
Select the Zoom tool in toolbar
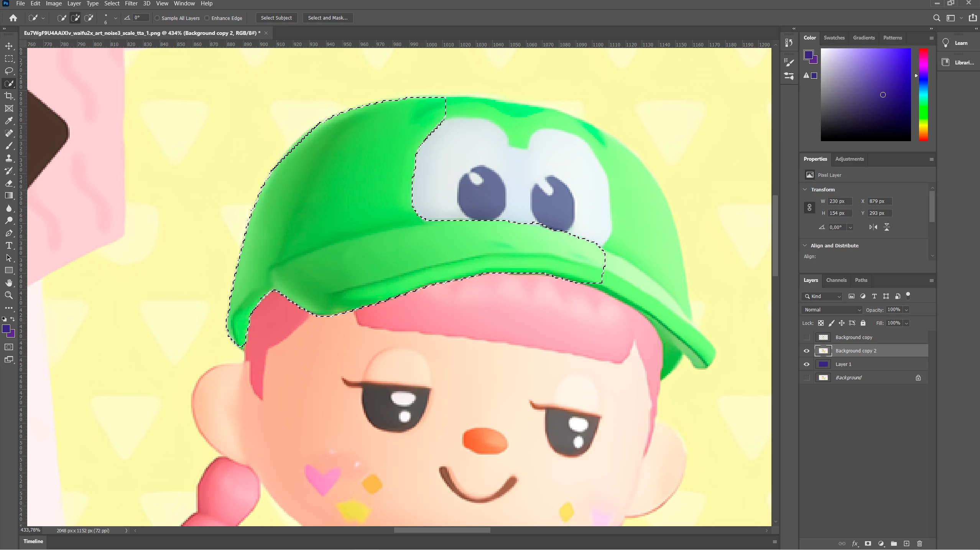(x=9, y=295)
